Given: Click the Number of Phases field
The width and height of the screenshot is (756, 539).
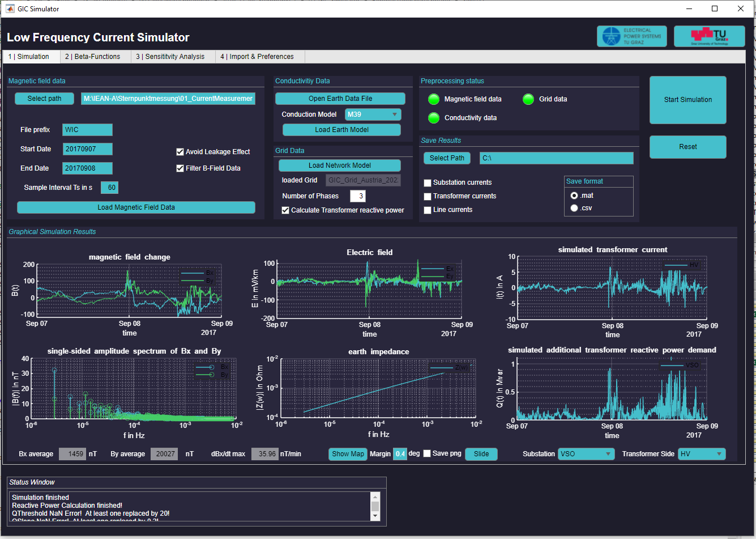Looking at the screenshot, I should pyautogui.click(x=358, y=196).
